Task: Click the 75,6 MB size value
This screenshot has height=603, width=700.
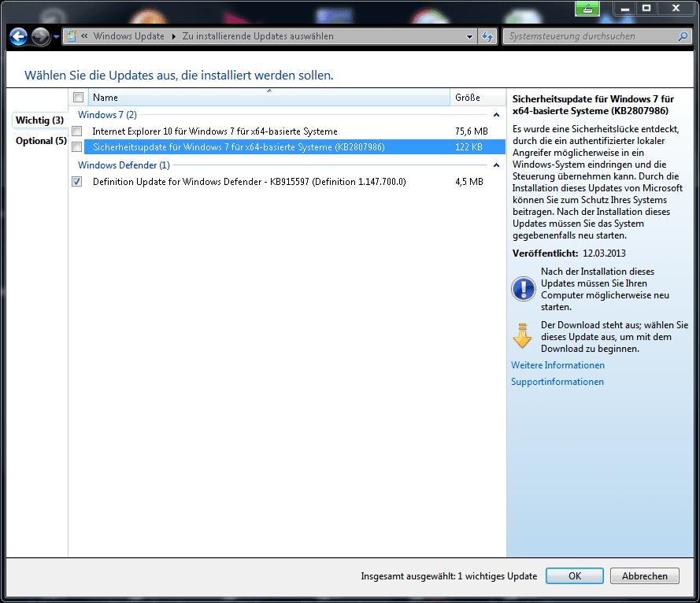Action: (472, 131)
